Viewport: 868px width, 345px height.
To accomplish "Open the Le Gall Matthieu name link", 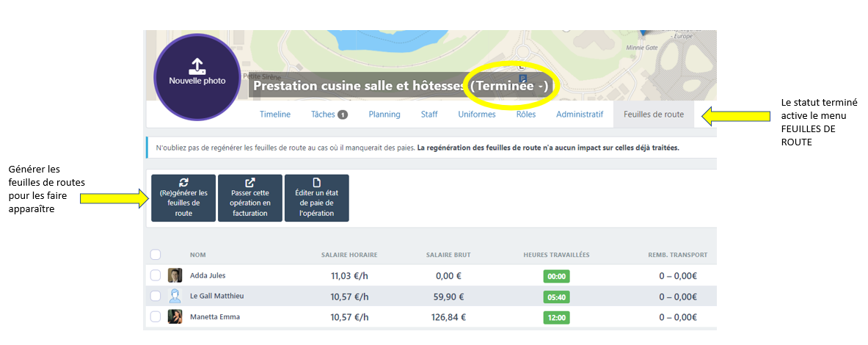I will tap(216, 296).
